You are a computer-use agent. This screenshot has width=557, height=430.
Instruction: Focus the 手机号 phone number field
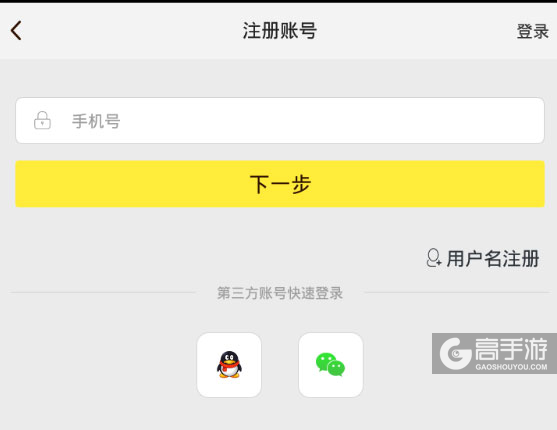[280, 120]
